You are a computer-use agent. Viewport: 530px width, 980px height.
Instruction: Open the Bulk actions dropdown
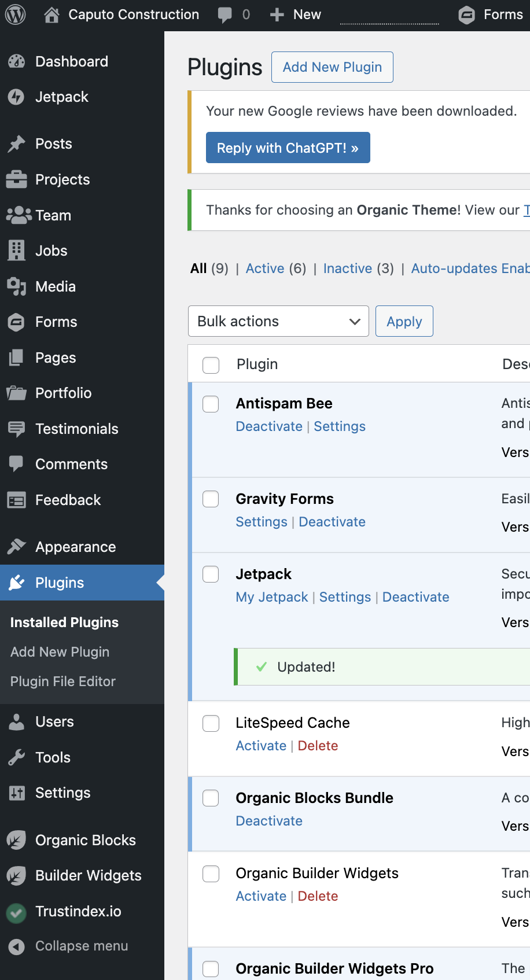click(x=278, y=321)
